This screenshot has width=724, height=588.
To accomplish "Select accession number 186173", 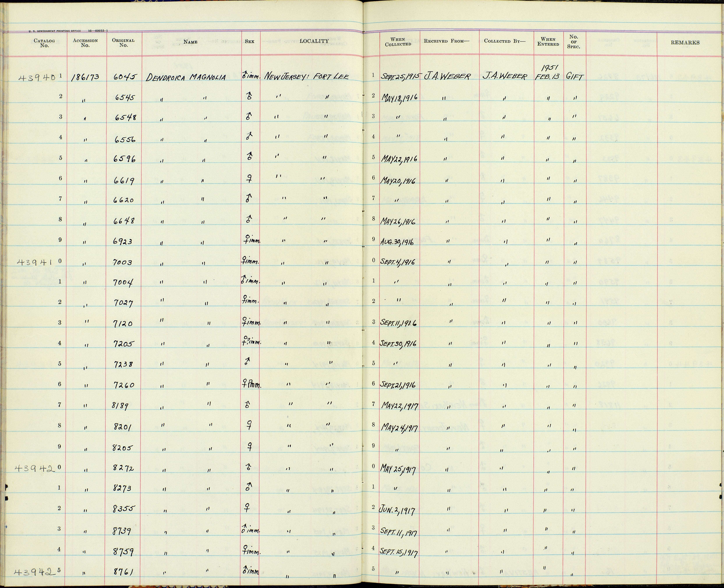I will (x=85, y=78).
